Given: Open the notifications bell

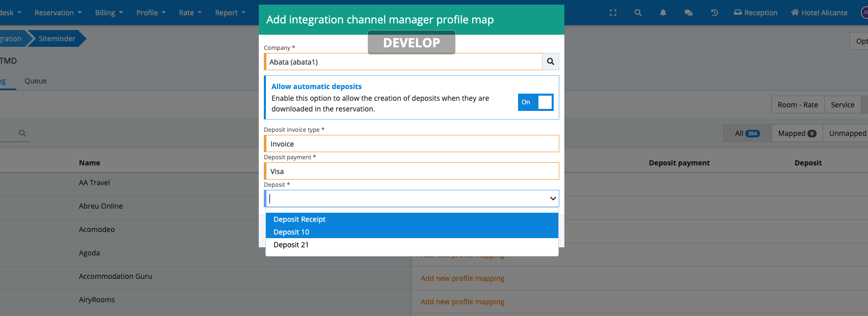Looking at the screenshot, I should click(x=663, y=13).
